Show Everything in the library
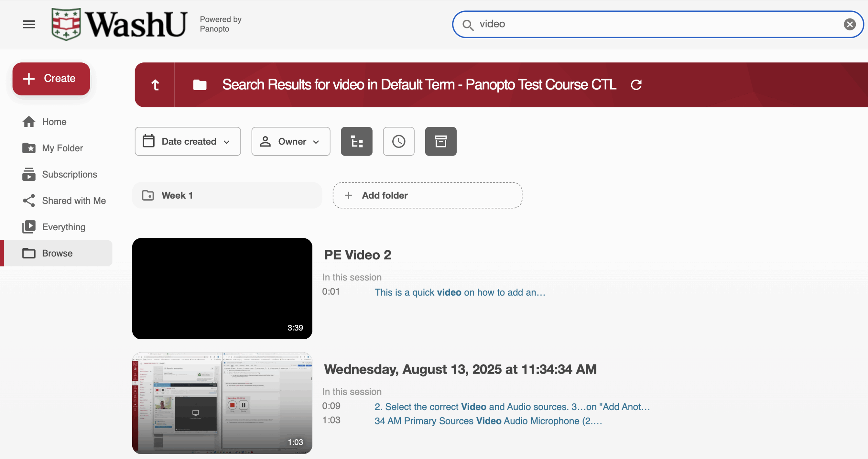Screen dimensions: 868x459 coord(63,227)
